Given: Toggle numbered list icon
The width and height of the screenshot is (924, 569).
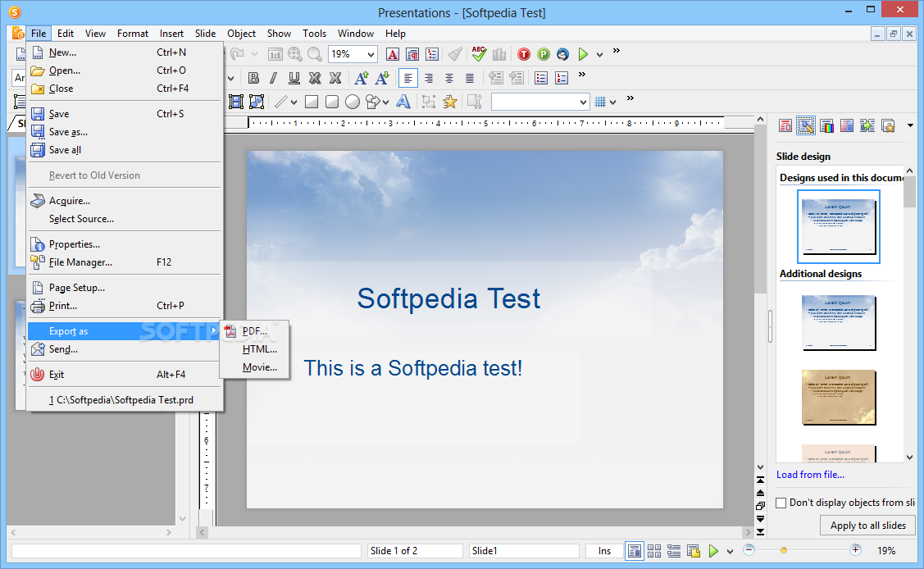Looking at the screenshot, I should click(x=562, y=78).
